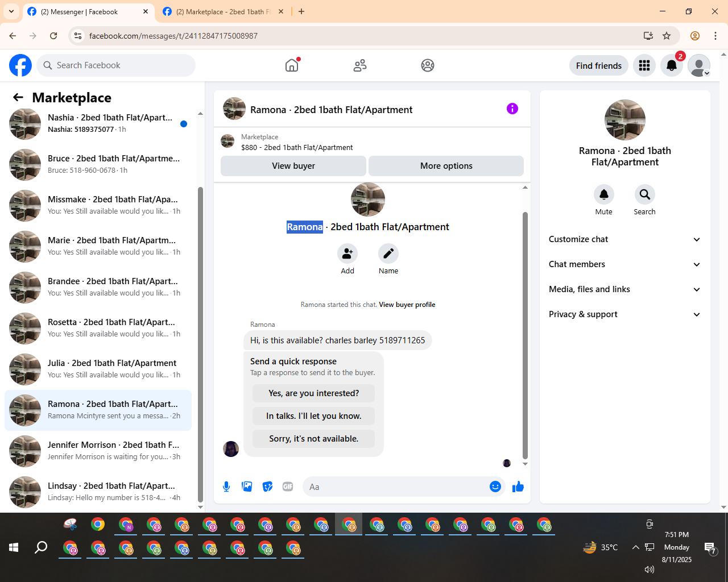
Task: Expand Media, files and links section
Action: click(x=625, y=289)
